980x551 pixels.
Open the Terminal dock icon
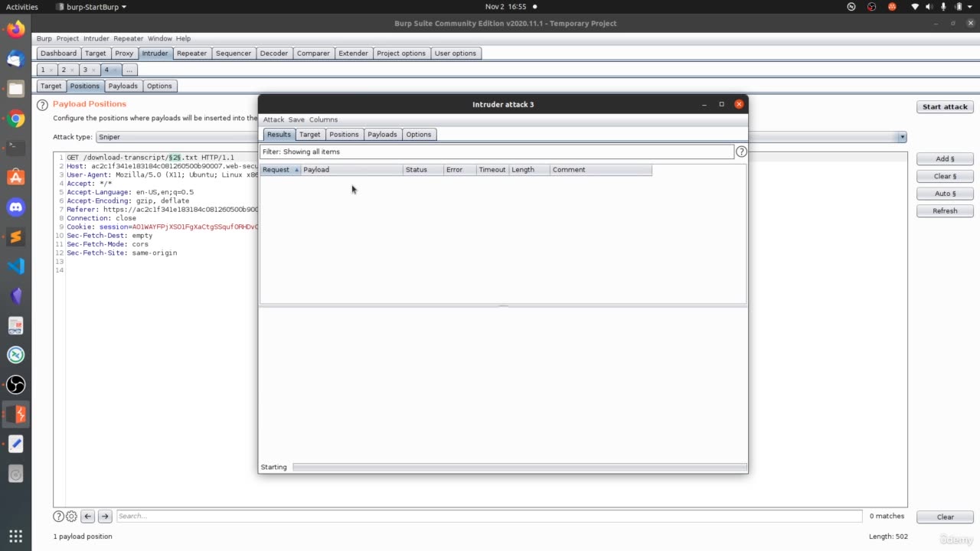pos(15,148)
